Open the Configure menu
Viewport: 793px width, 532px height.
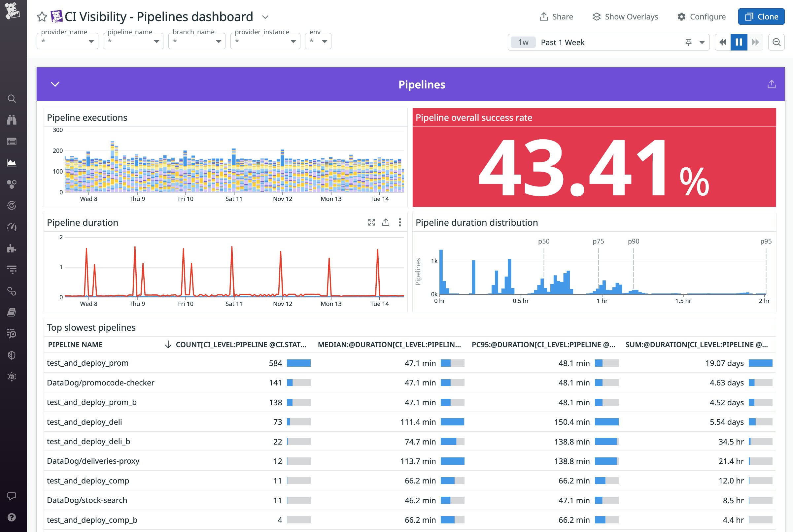[701, 16]
